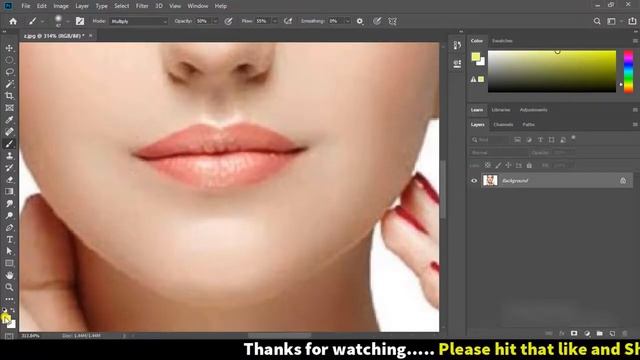
Task: Select the Elliptical Marquee tool
Action: pos(9,60)
